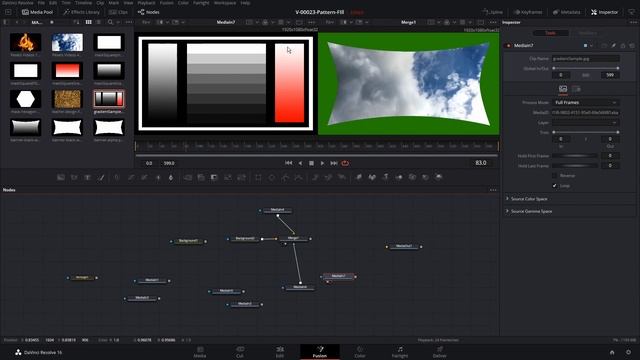The width and height of the screenshot is (640, 360).
Task: Click the Trim range slider
Action: [x=586, y=132]
